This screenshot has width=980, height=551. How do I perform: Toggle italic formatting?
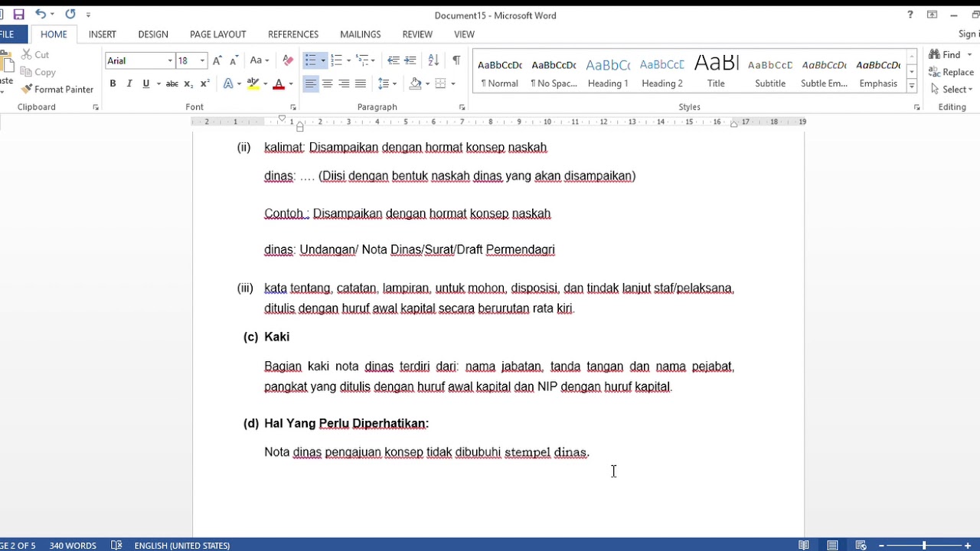click(x=129, y=83)
